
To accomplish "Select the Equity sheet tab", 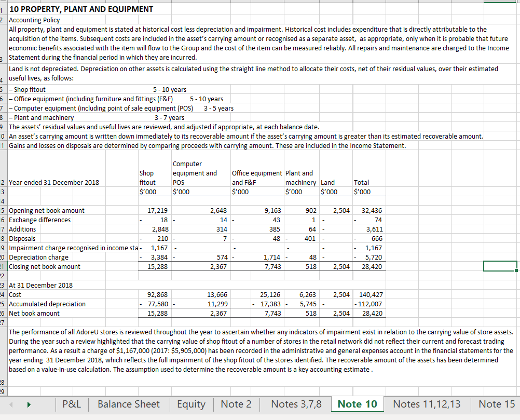I will [190, 404].
